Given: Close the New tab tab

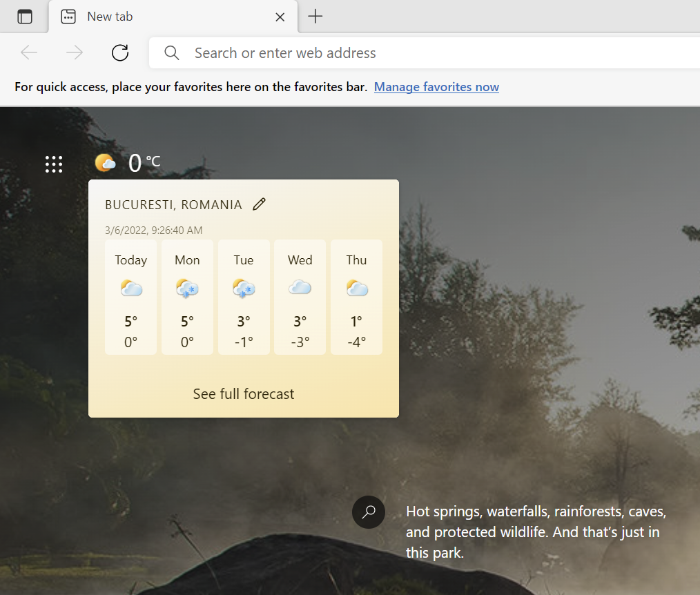Looking at the screenshot, I should click(280, 17).
